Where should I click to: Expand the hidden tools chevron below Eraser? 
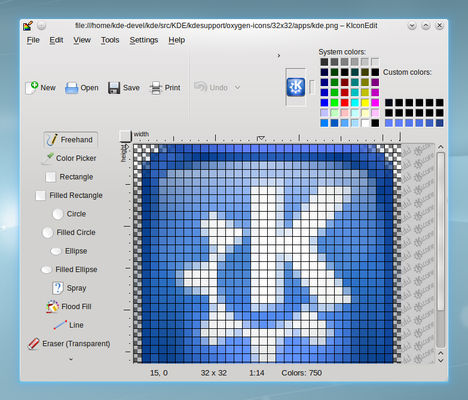click(71, 359)
